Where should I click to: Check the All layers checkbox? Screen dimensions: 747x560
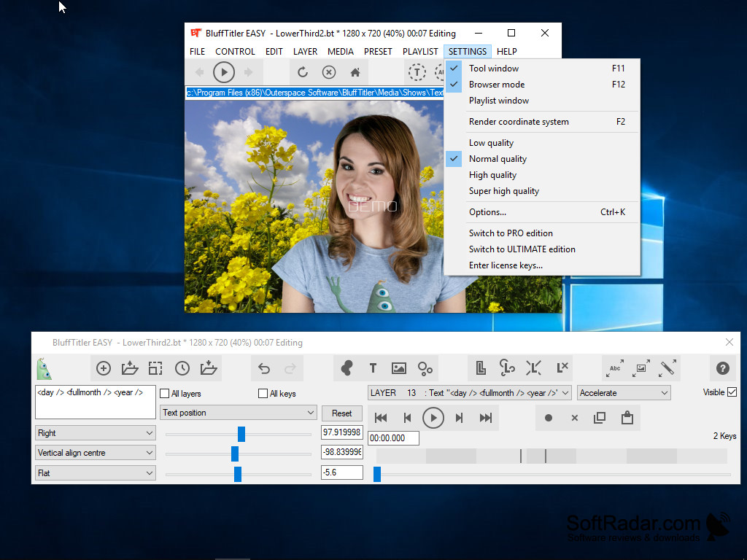(x=165, y=394)
